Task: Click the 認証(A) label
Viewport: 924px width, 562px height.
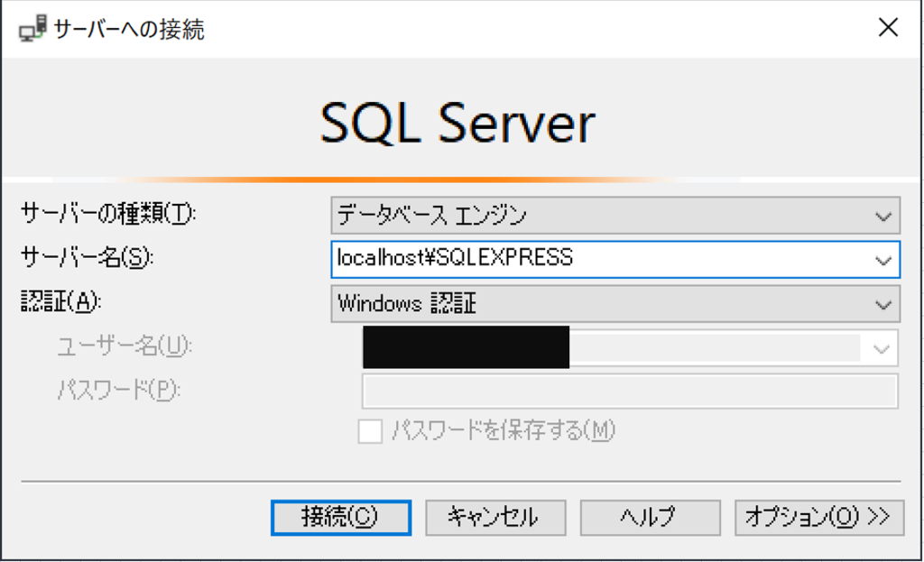Action: point(61,302)
